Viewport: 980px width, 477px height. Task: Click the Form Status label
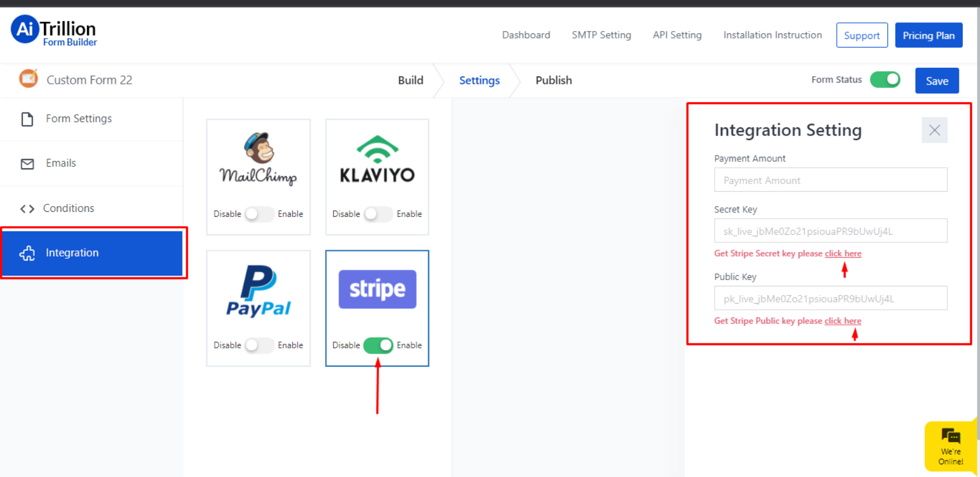(x=836, y=80)
